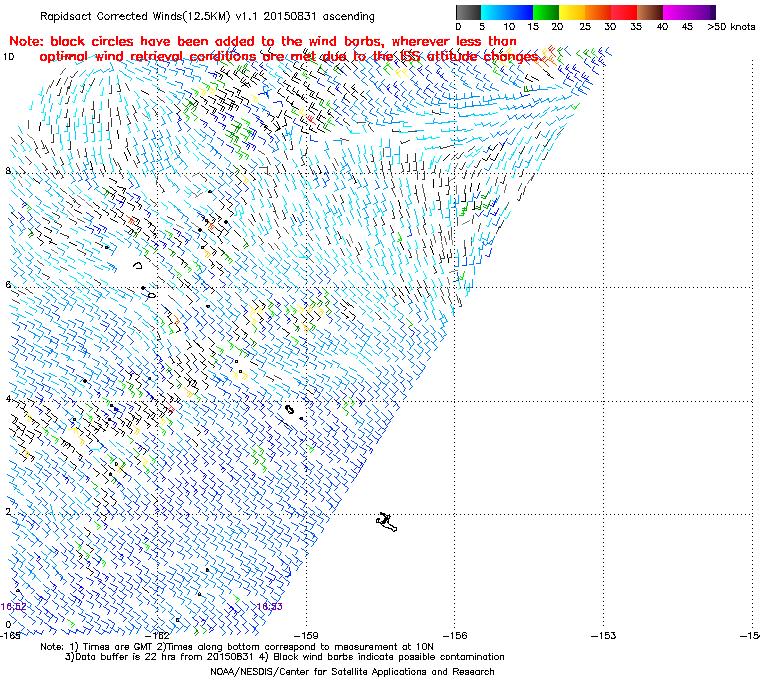Click the yellow 20-25 knots legend segment
760x688 pixels.
pos(572,12)
